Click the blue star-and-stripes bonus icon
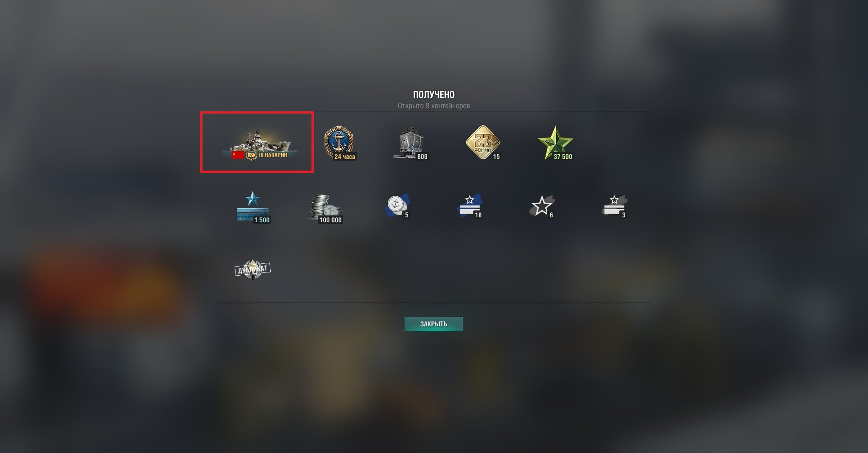Image resolution: width=868 pixels, height=453 pixels. (x=470, y=205)
